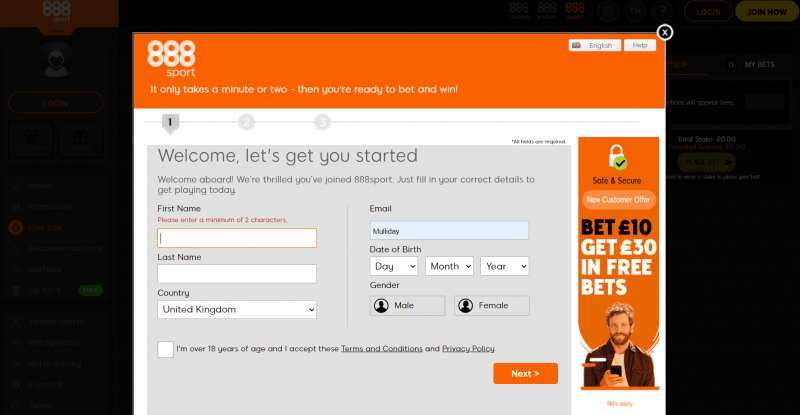
Task: Open Horse Racing in the sidebar
Action: pos(55,363)
